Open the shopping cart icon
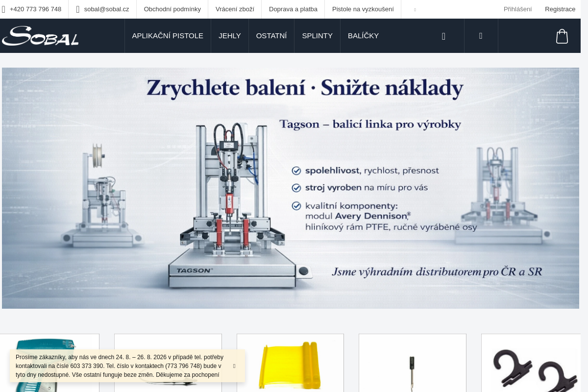 click(x=562, y=36)
